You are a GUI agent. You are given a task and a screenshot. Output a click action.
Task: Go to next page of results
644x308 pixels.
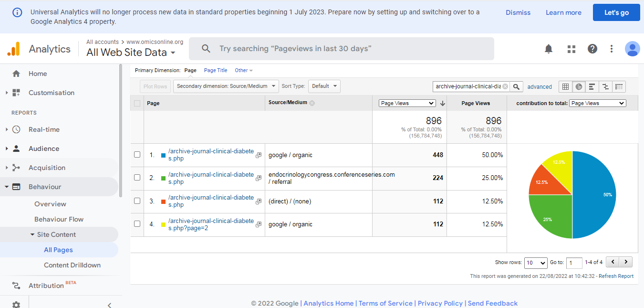(626, 262)
